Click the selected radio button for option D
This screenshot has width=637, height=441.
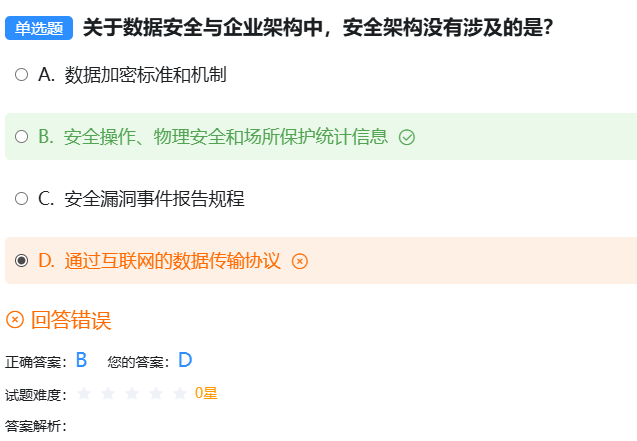tap(22, 261)
